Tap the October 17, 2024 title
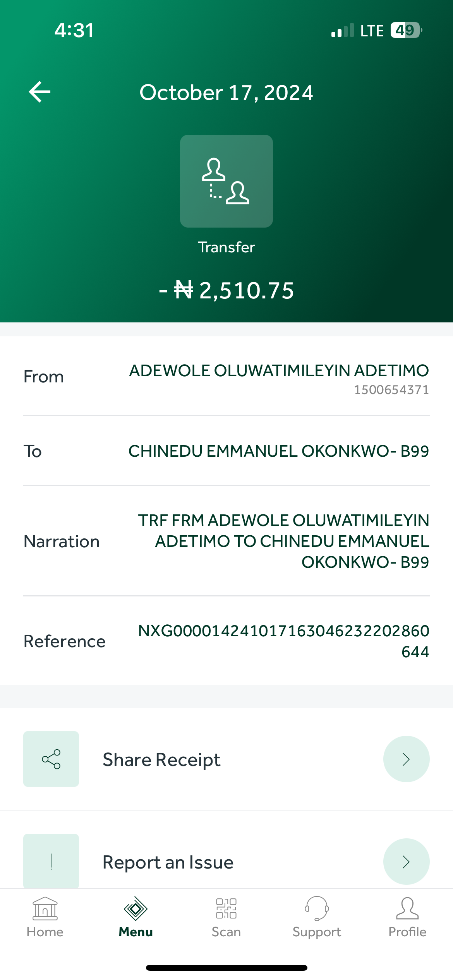 point(226,93)
